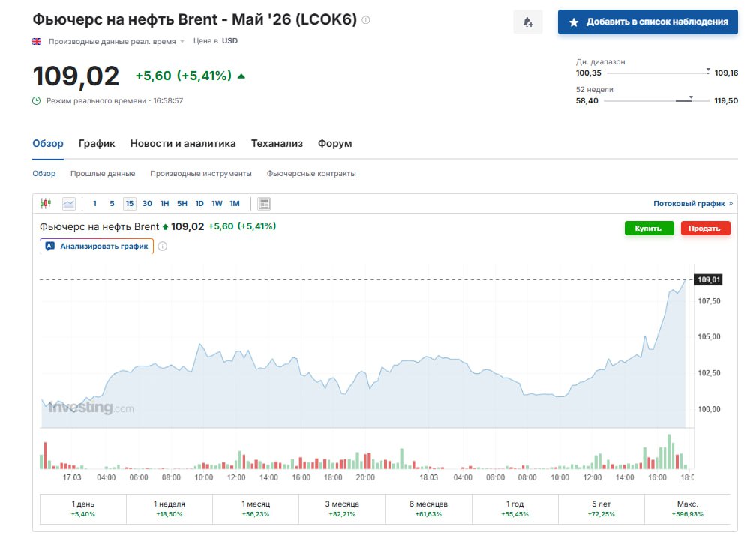The image size is (756, 538).
Task: Click the create alert bell icon
Action: (527, 22)
